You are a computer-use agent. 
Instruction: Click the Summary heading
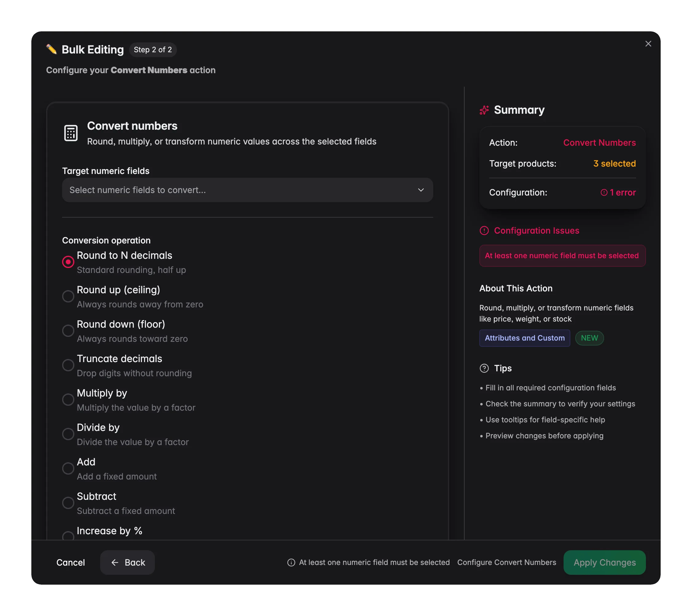point(519,110)
